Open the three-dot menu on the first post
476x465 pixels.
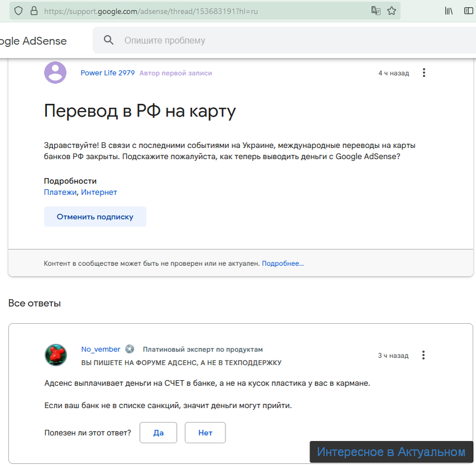tap(424, 72)
